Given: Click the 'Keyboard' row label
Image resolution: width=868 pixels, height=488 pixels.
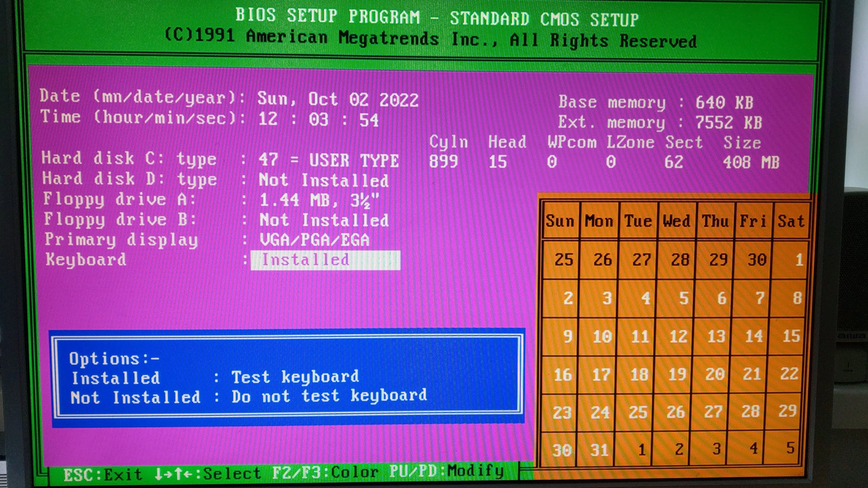Looking at the screenshot, I should point(86,260).
